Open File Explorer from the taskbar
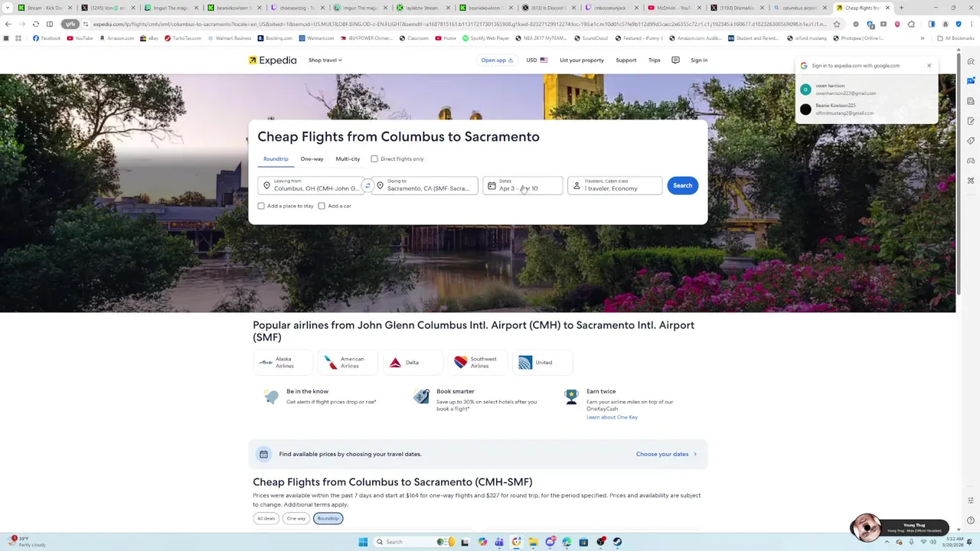The image size is (980, 551). tap(533, 542)
